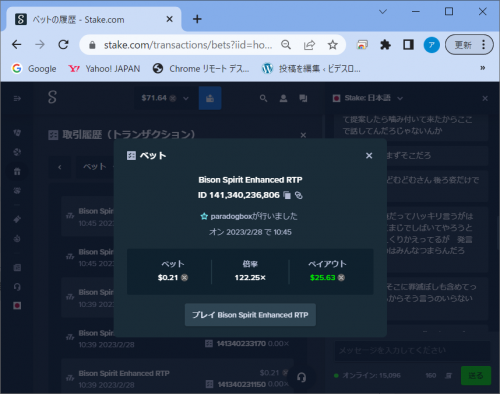500x394 pixels.
Task: Copy share link for the bet ID
Action: [x=299, y=195]
